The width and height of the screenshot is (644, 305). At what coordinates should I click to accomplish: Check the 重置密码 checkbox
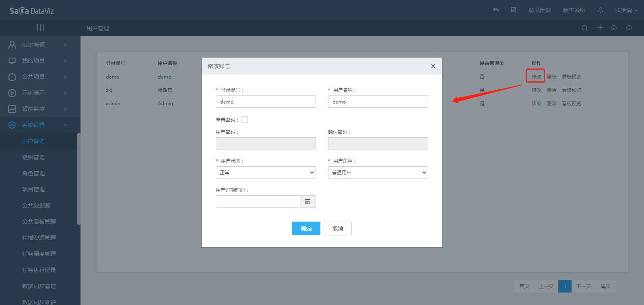pos(245,120)
